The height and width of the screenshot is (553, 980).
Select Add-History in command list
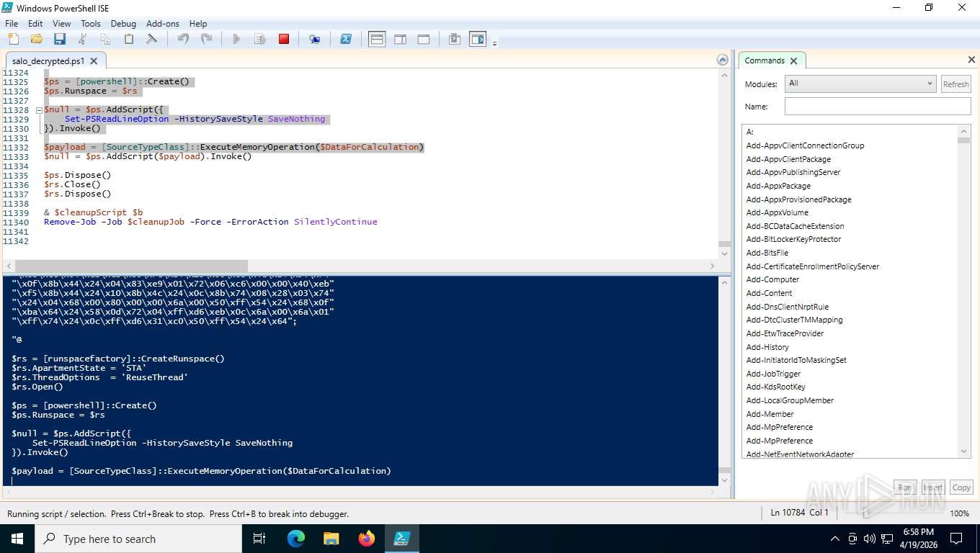[x=767, y=347]
